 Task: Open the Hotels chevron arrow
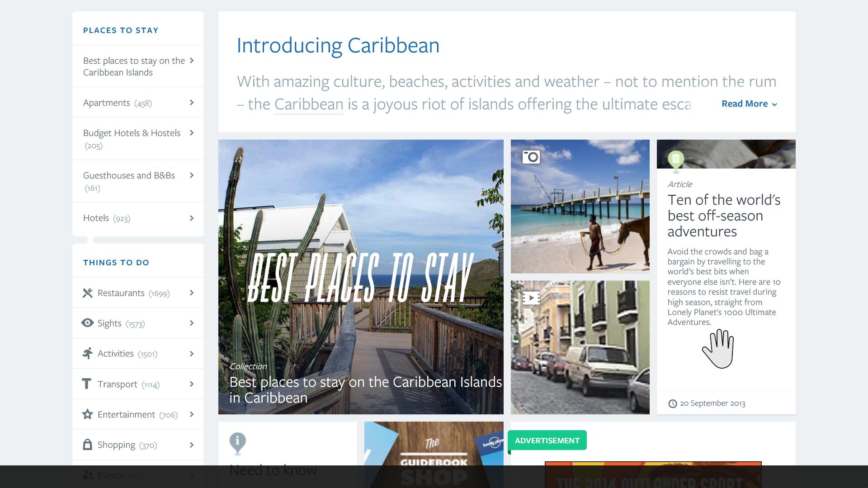(192, 218)
